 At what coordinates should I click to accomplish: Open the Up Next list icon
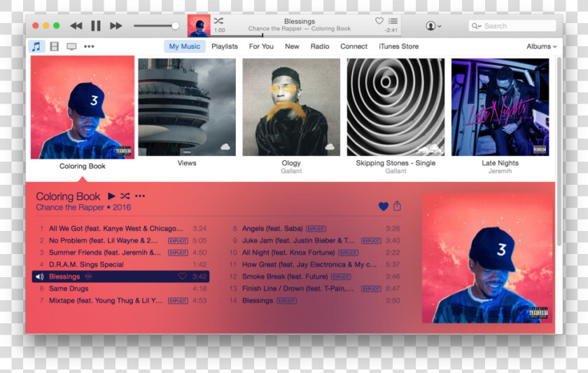(x=393, y=21)
